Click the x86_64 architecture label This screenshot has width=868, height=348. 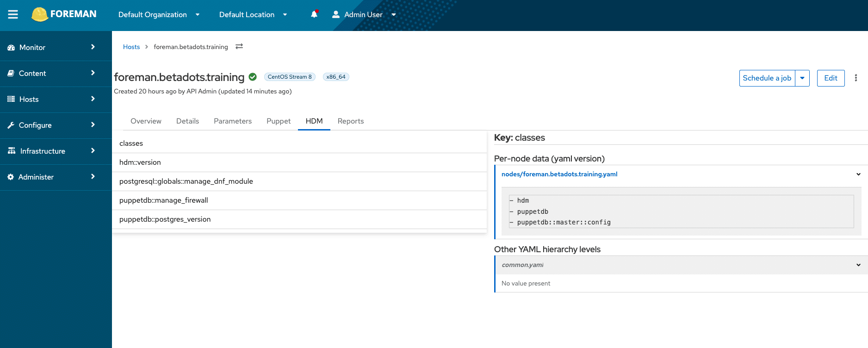[x=336, y=77]
